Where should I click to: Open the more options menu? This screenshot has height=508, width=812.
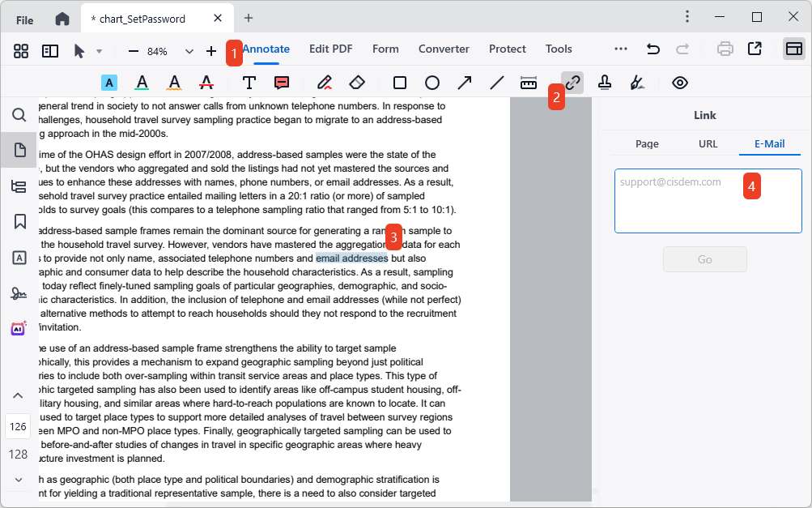pos(620,49)
